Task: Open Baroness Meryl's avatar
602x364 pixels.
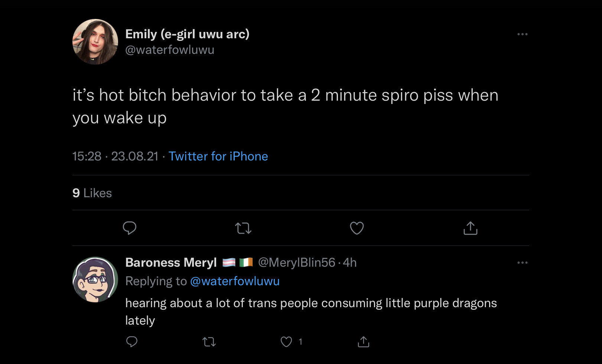Action: tap(95, 279)
